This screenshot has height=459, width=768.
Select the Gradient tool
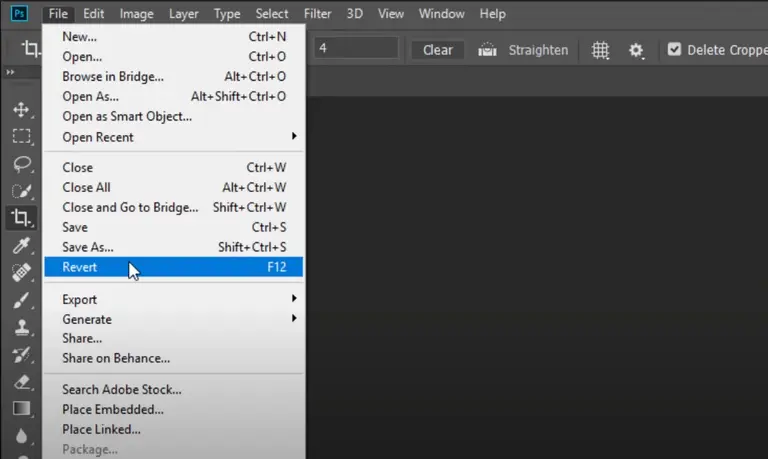pyautogui.click(x=22, y=409)
